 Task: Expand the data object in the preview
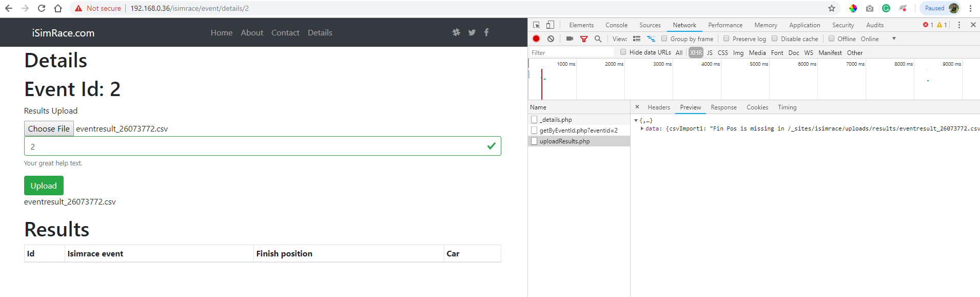tap(642, 129)
